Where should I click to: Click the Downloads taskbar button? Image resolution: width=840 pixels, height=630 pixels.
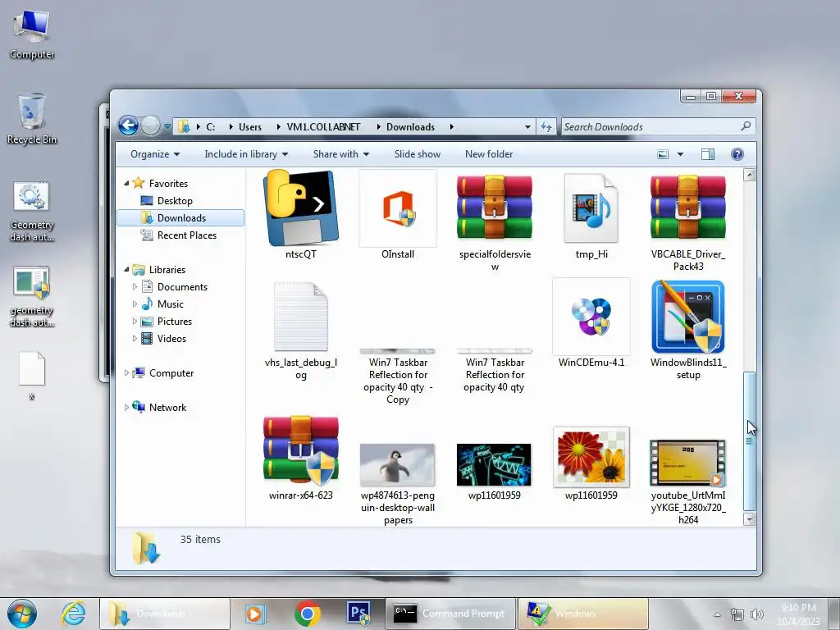164,614
